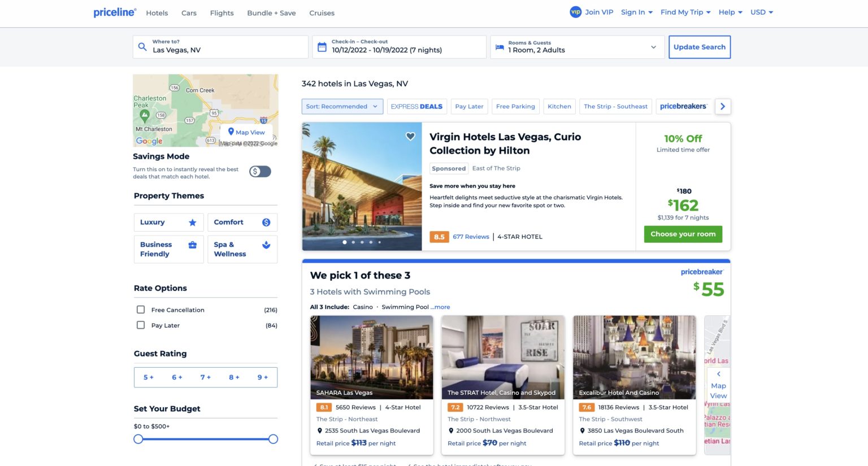The image size is (868, 466).
Task: Click the Spa & Wellness theme icon
Action: [266, 245]
